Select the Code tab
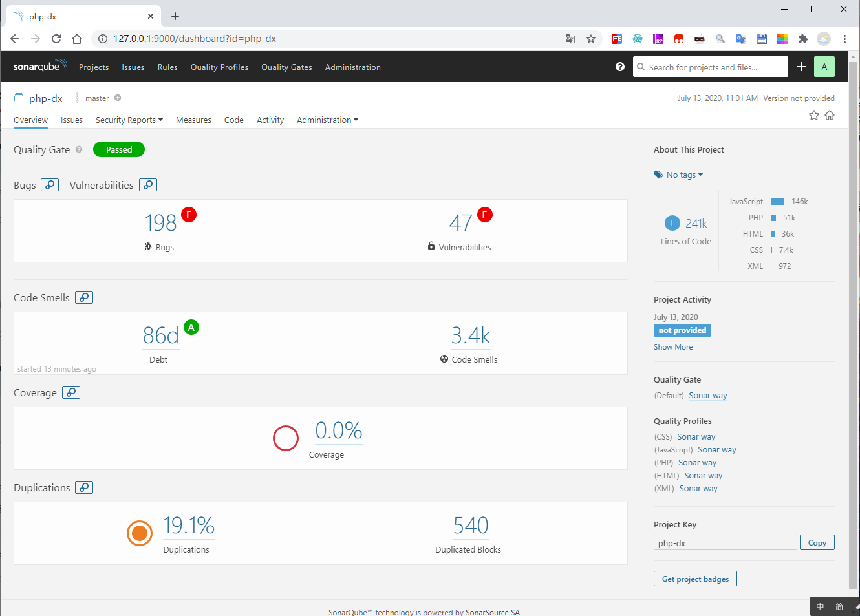The image size is (860, 616). (x=234, y=120)
